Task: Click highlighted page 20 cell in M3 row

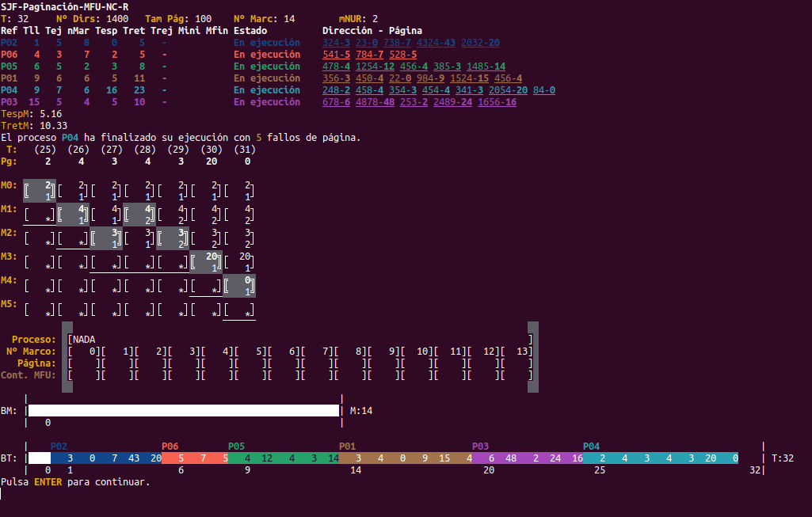Action: [207, 261]
